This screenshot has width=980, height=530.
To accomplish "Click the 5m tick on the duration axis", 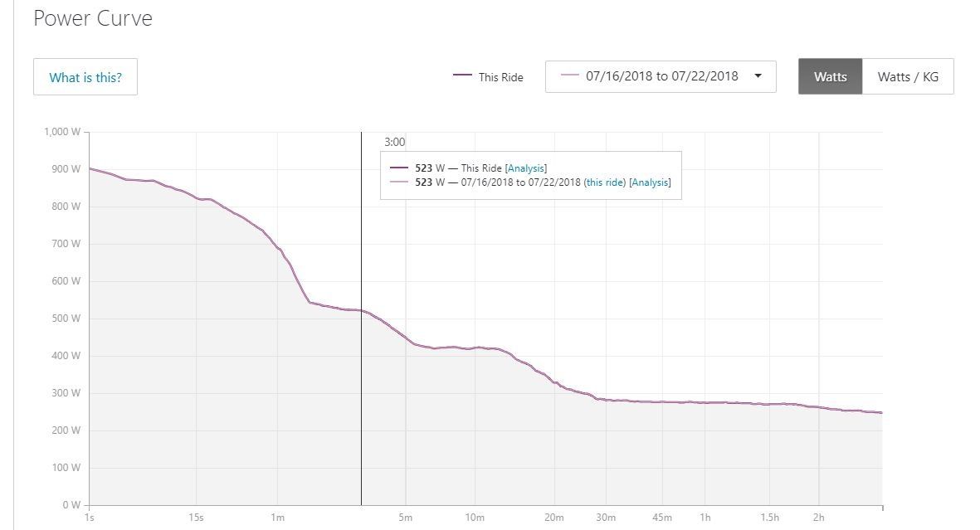I will click(x=406, y=518).
